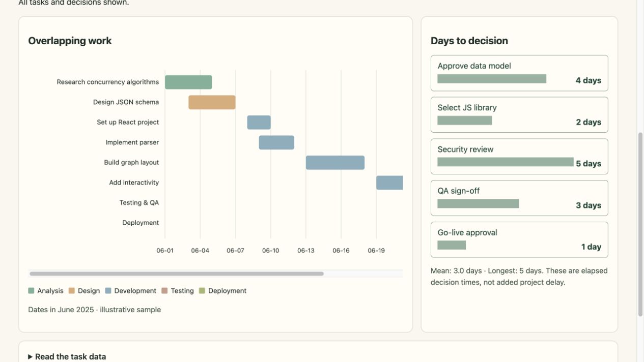Click the page vertical scrollbar thumb
Image resolution: width=644 pixels, height=362 pixels.
640,224
